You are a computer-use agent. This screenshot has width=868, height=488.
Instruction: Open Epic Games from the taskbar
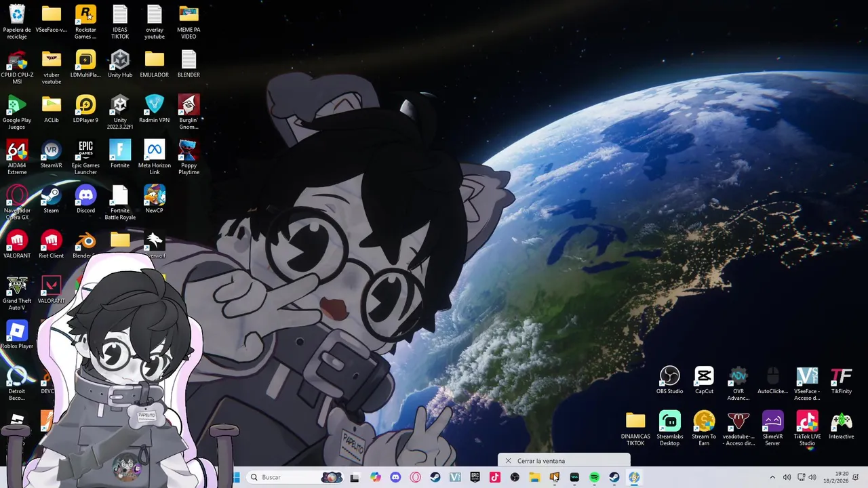(x=475, y=477)
